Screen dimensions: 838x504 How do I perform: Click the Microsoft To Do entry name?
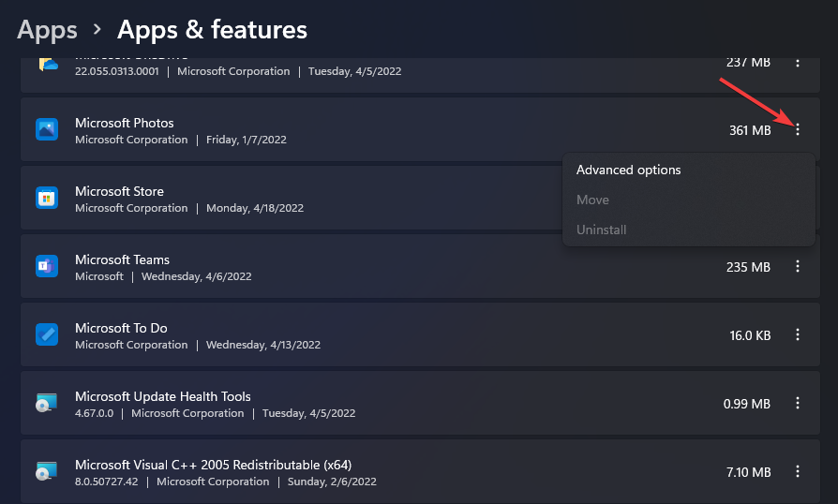(121, 328)
